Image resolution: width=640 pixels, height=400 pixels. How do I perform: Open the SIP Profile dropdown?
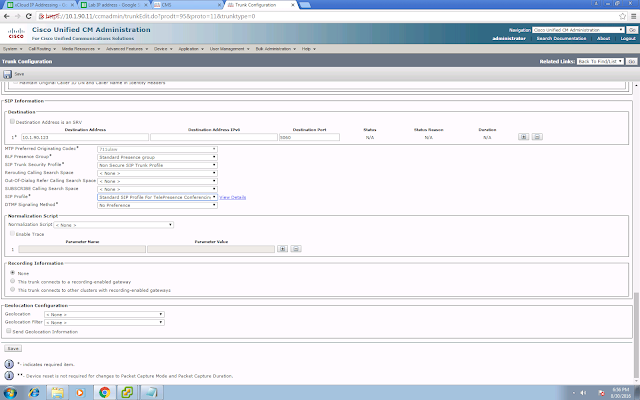point(157,197)
